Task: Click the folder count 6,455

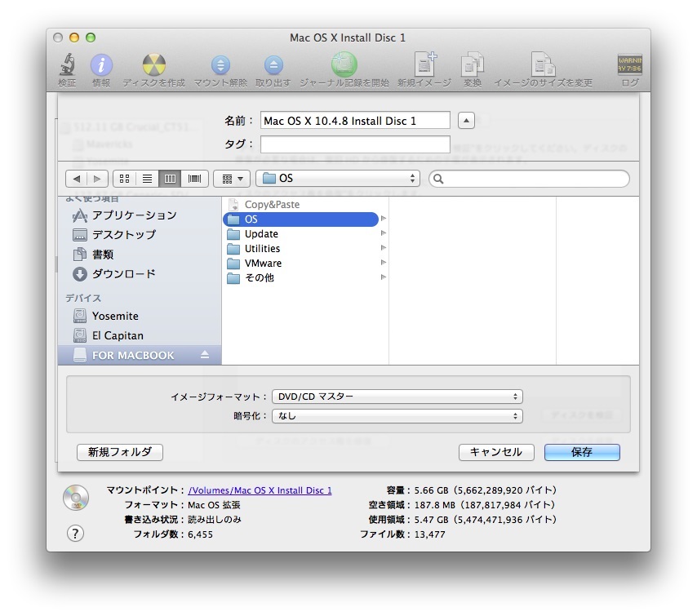Action: pyautogui.click(x=200, y=534)
